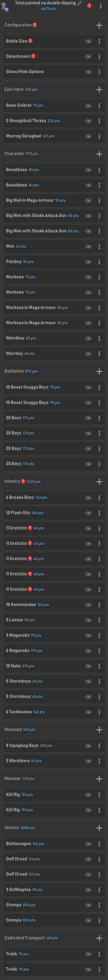Click the army faction icon at top left
Viewport: 108px width, 980px height.
[x=5, y=6]
